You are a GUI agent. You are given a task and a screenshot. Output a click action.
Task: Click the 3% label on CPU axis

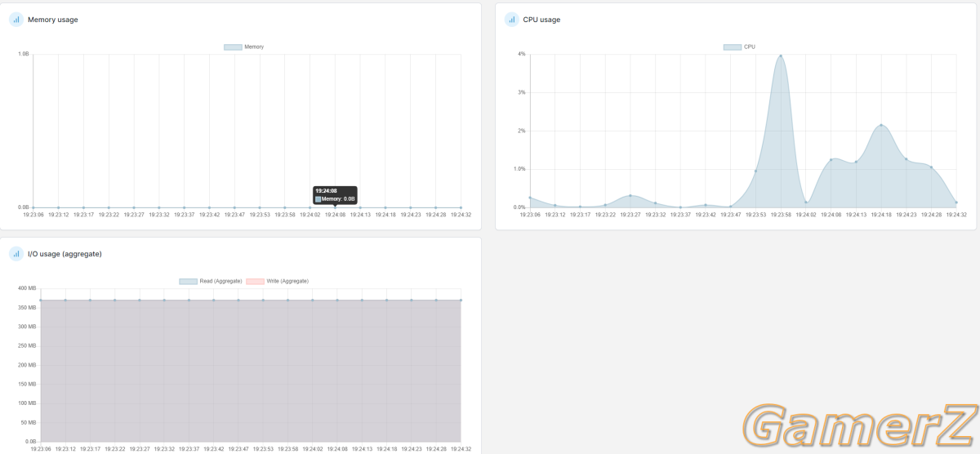pos(522,92)
